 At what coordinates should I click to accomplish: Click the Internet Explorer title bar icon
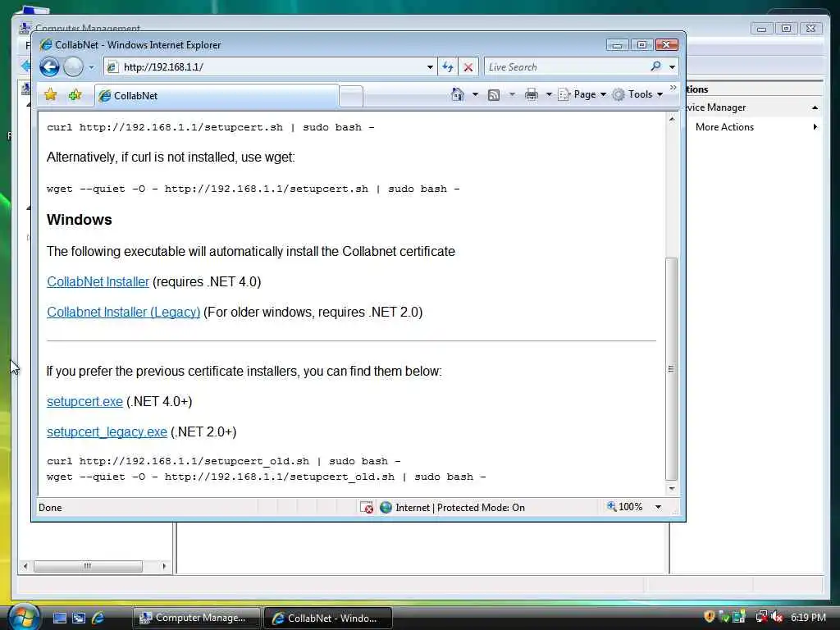coord(46,45)
